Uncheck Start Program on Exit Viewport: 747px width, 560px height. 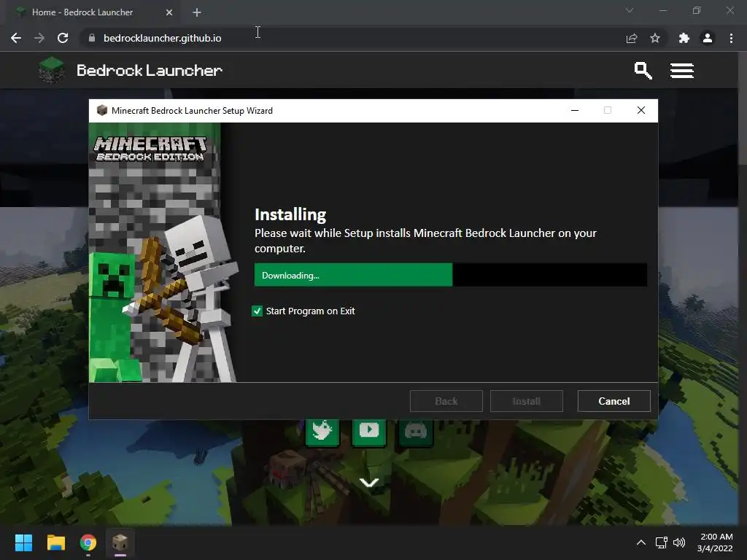258,311
